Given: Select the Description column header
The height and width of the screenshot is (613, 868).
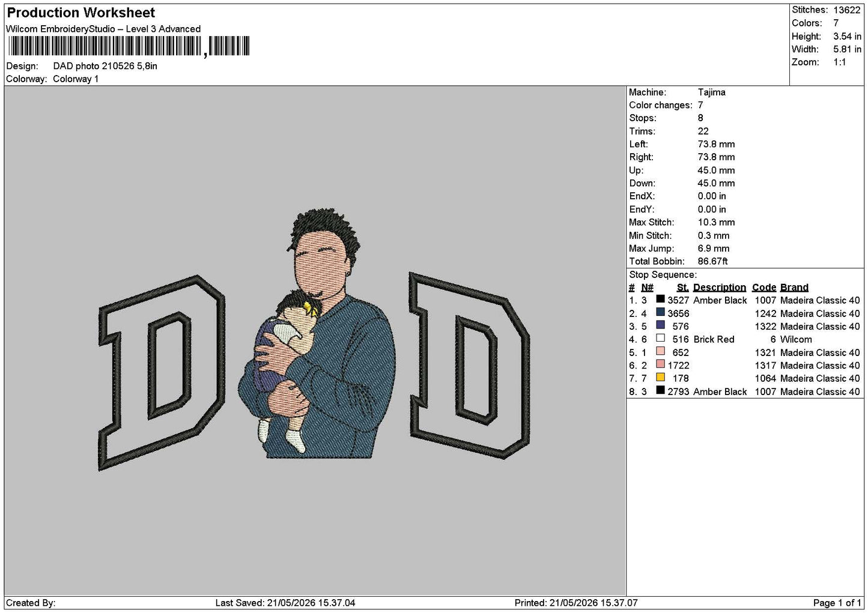Looking at the screenshot, I should point(720,288).
